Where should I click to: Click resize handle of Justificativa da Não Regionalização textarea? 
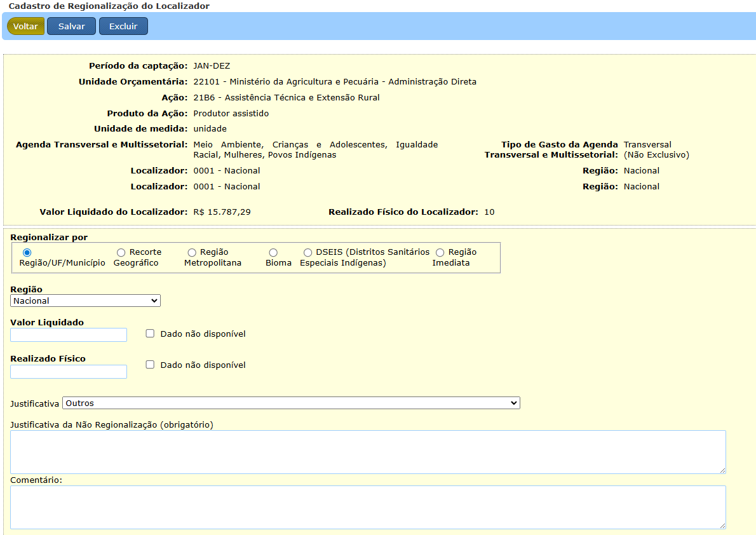[x=722, y=471]
